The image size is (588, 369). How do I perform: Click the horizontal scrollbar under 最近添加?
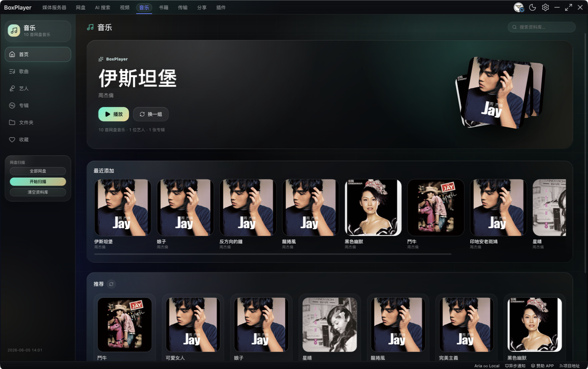click(273, 254)
